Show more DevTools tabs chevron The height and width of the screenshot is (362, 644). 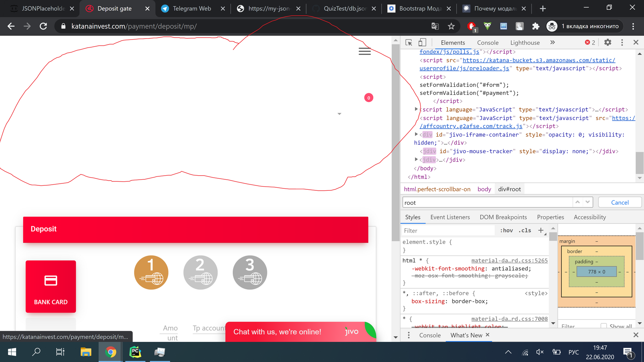[552, 43]
